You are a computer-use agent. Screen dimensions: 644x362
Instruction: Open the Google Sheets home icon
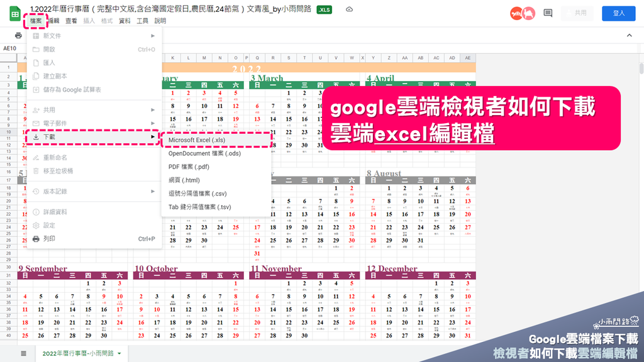15,14
